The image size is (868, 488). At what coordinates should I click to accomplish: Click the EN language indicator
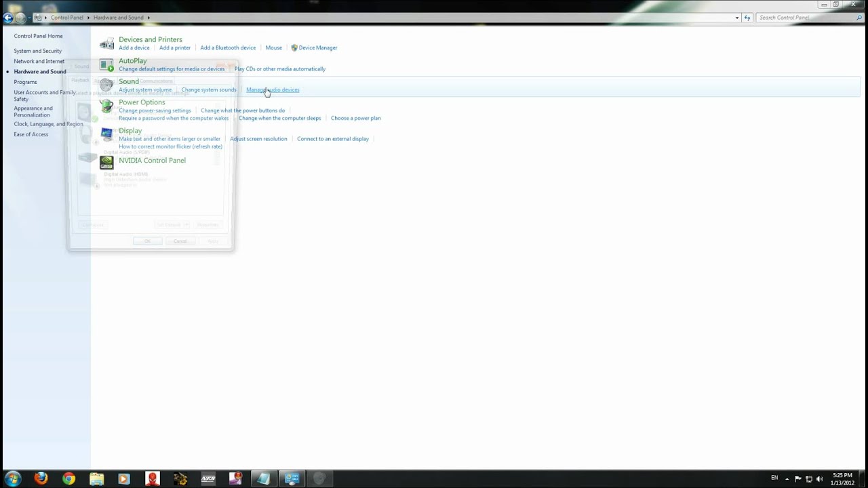click(x=774, y=479)
